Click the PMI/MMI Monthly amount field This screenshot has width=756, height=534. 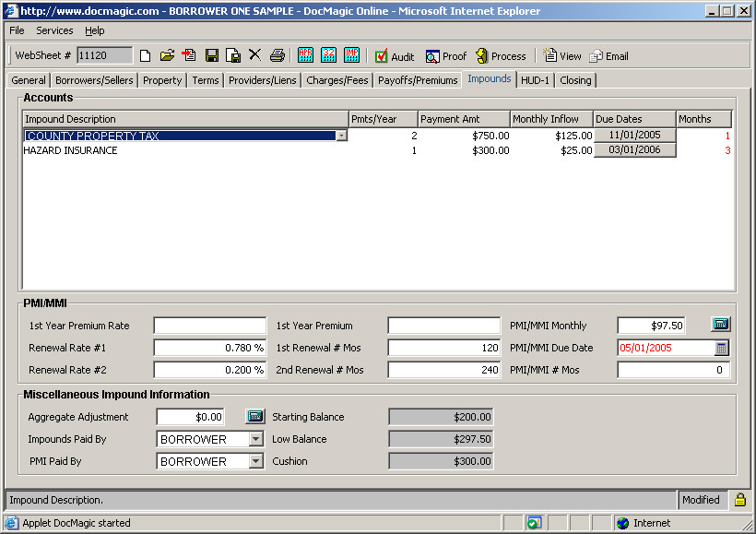point(652,326)
